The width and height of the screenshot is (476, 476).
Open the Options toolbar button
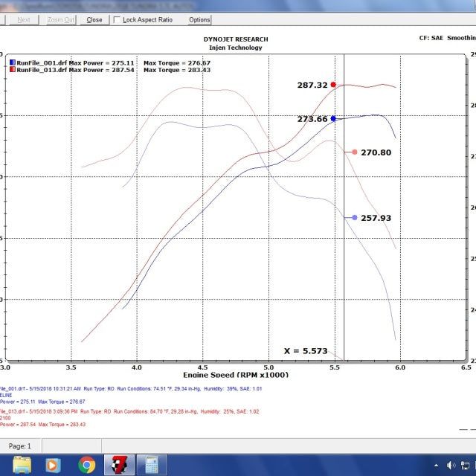199,20
